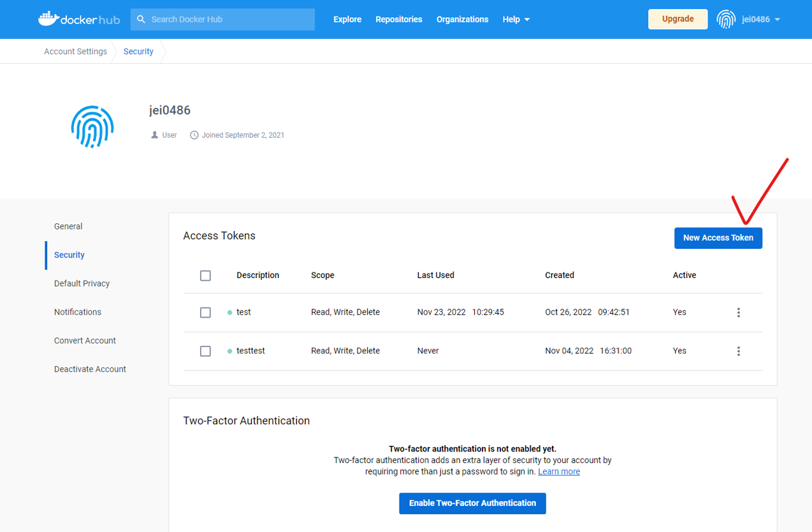This screenshot has width=812, height=532.
Task: Open Repositories in top navigation
Action: point(399,19)
